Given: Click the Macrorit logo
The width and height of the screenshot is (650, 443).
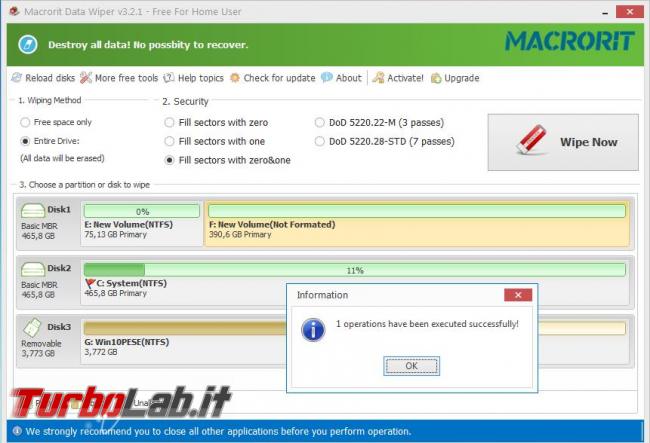Looking at the screenshot, I should point(570,41).
